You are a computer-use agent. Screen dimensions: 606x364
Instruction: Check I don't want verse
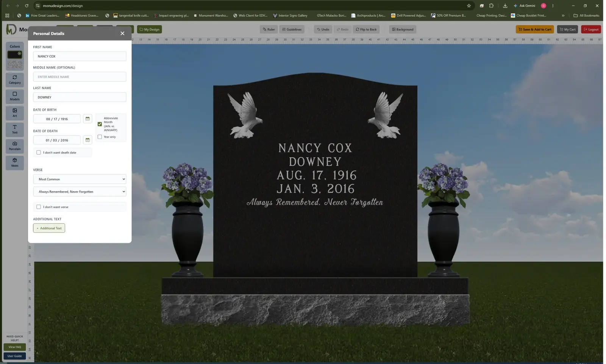[39, 207]
